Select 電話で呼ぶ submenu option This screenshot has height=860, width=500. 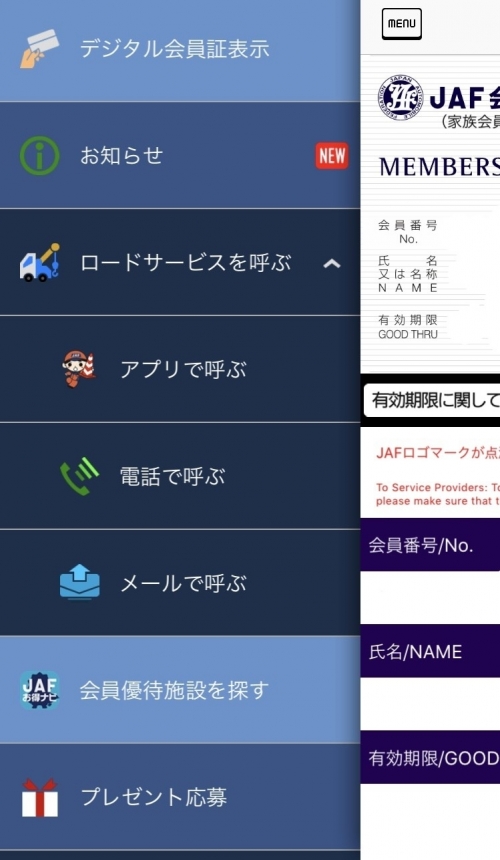click(180, 476)
